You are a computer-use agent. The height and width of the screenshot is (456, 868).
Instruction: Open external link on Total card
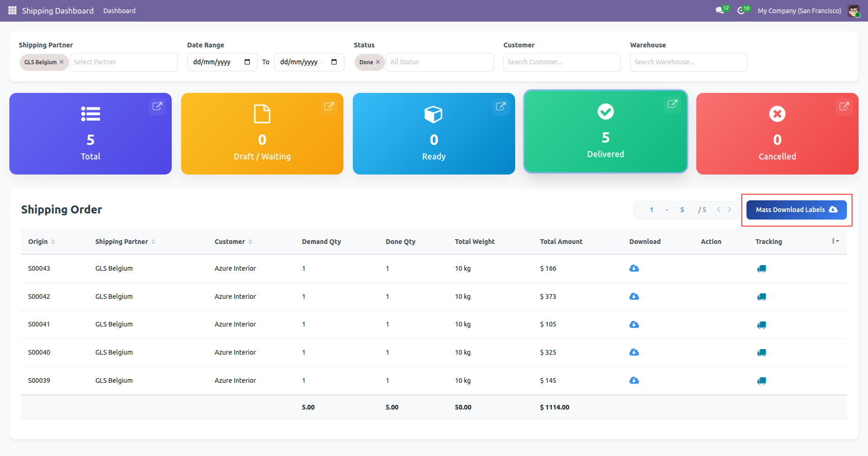coord(157,106)
